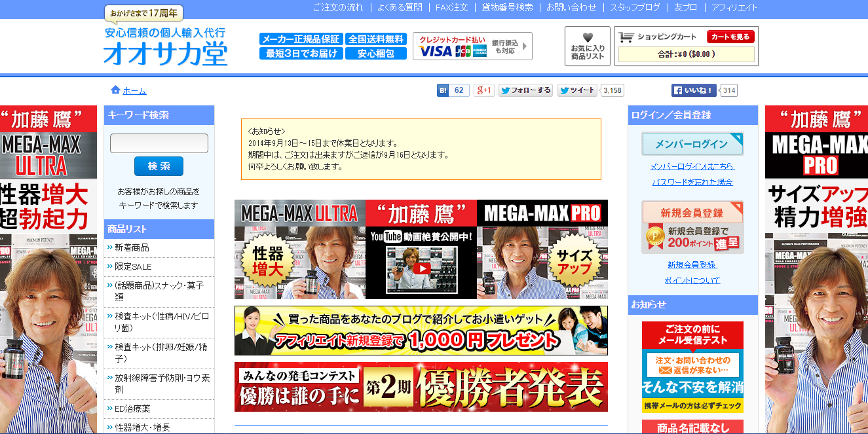Open the 新規会員登録 text link
The width and height of the screenshot is (868, 434).
[692, 264]
